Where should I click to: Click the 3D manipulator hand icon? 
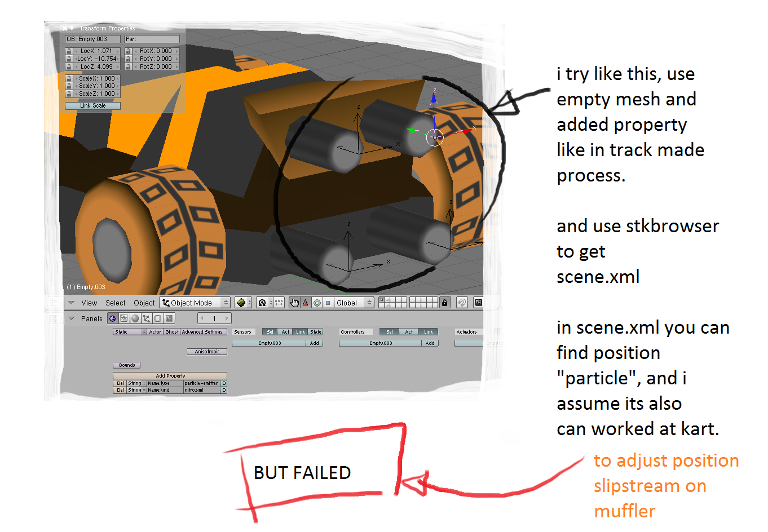[294, 303]
